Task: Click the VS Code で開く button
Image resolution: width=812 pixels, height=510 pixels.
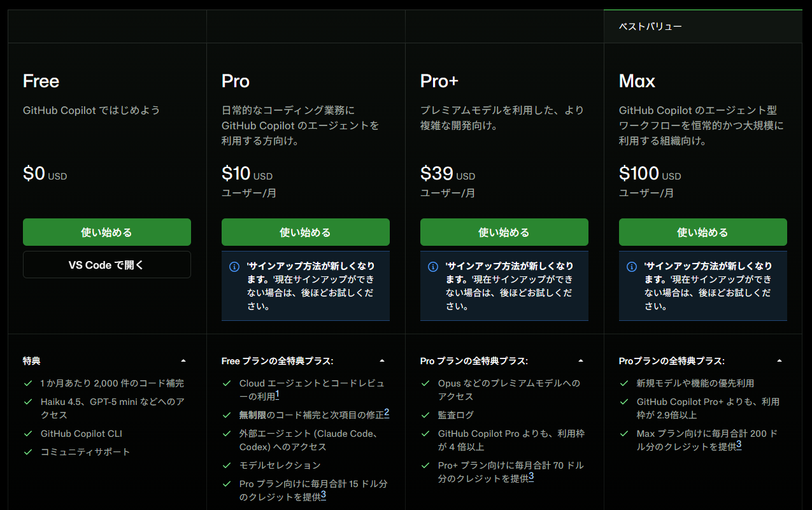Action: [107, 265]
